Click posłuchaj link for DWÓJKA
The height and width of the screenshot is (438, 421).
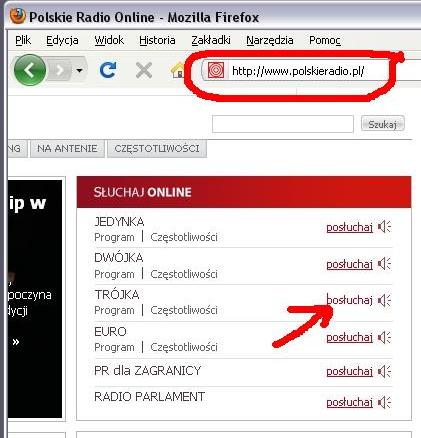point(349,264)
